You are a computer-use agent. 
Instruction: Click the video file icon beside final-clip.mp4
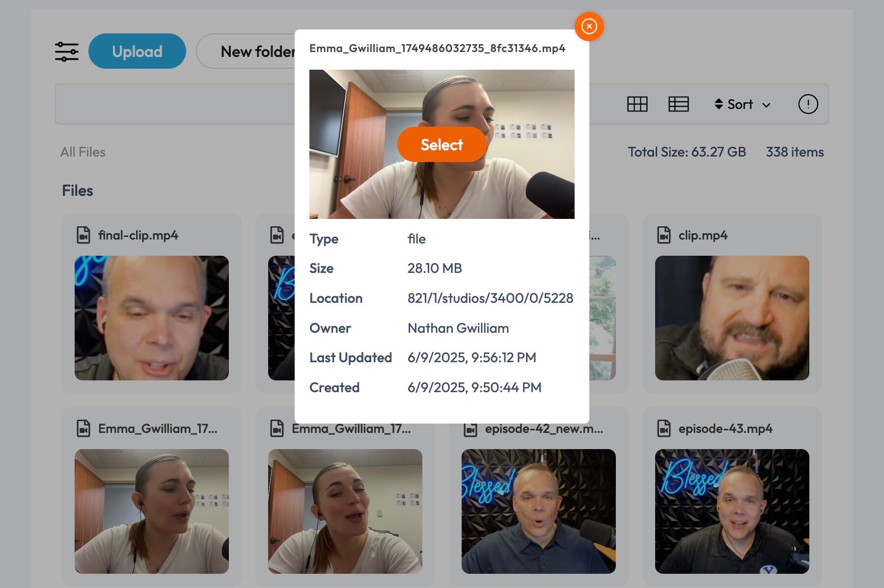[x=83, y=235]
